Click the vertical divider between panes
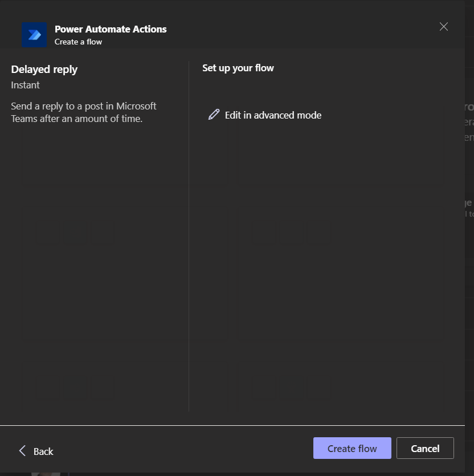The width and height of the screenshot is (474, 476). pos(189,239)
